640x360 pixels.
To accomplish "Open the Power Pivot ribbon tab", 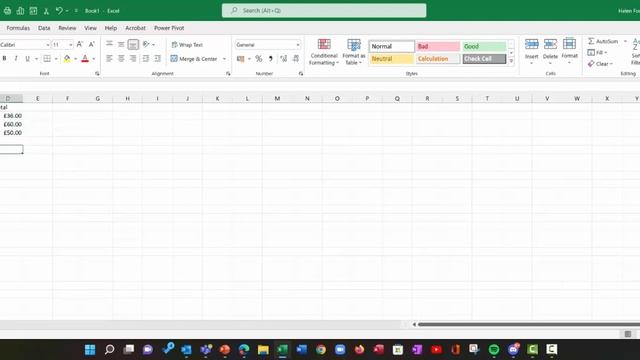I will coord(169,28).
